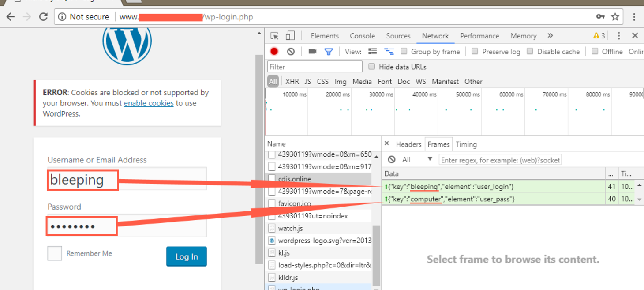Viewport: 644px width, 290px height.
Task: Reload the page with the refresh icon
Action: click(43, 17)
